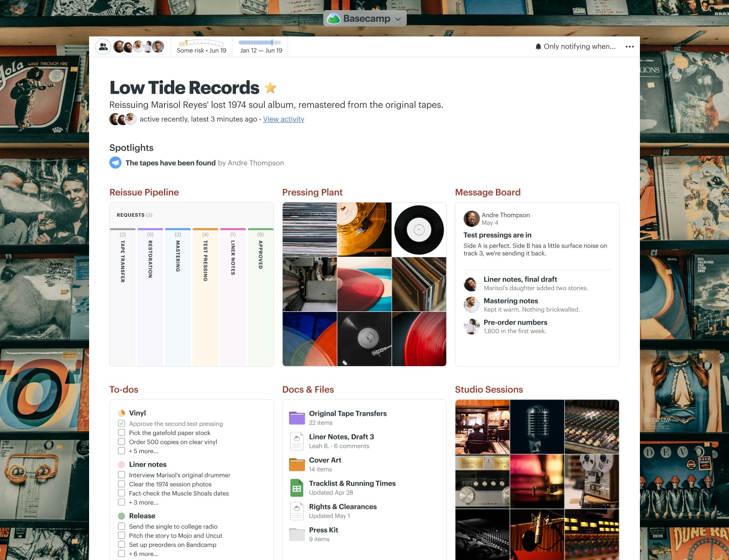Open the Press Kit folder icon
The height and width of the screenshot is (560, 729).
pos(297,534)
